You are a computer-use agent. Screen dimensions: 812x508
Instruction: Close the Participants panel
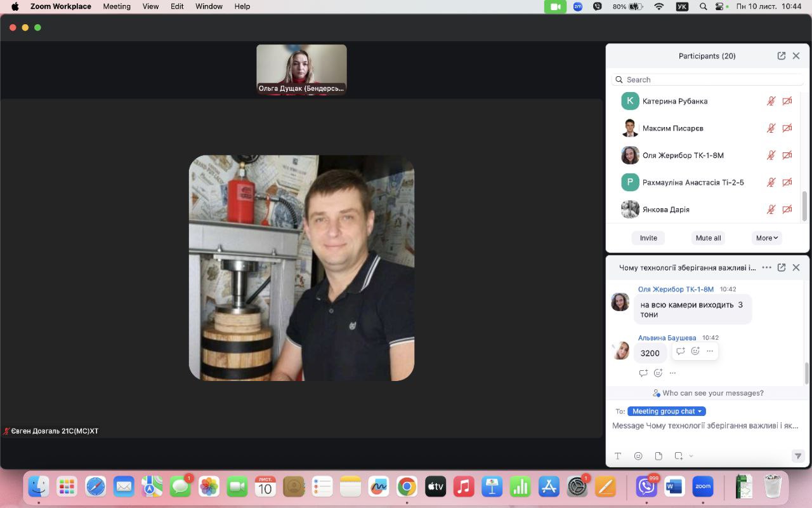[796, 56]
